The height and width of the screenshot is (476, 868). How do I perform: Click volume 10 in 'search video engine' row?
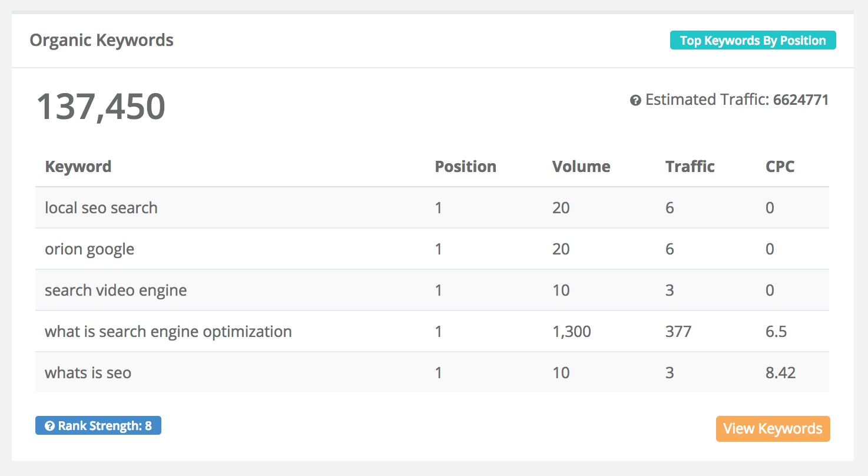click(x=561, y=290)
